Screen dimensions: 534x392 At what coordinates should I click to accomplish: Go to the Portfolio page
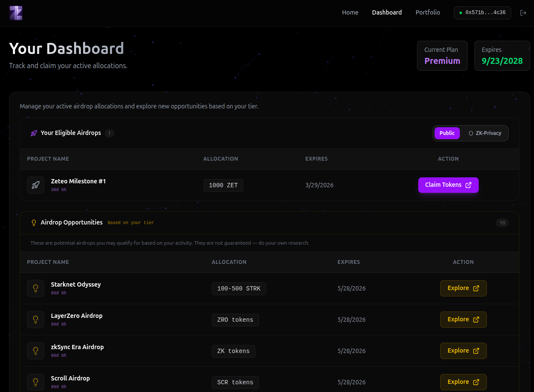428,12
